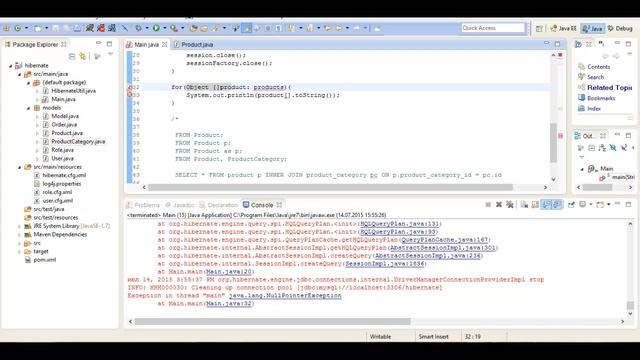This screenshot has height=360, width=640.
Task: Toggle Mark Occurrences in main toolbar
Action: (x=247, y=28)
